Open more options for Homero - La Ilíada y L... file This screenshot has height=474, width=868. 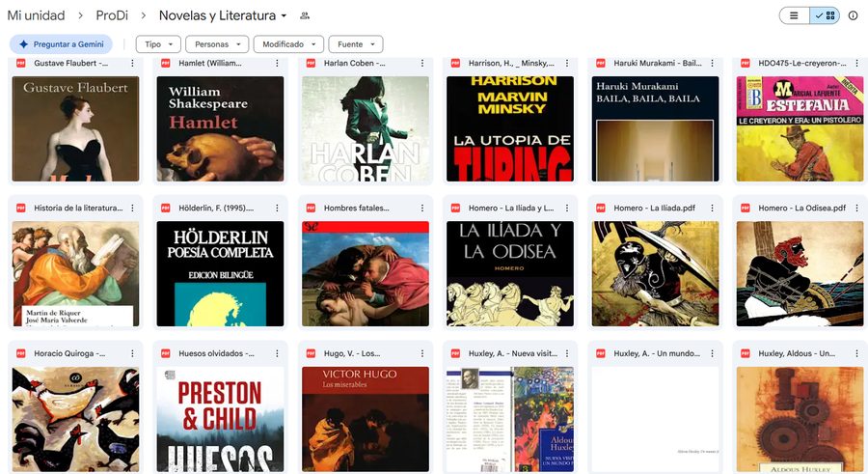pyautogui.click(x=567, y=208)
